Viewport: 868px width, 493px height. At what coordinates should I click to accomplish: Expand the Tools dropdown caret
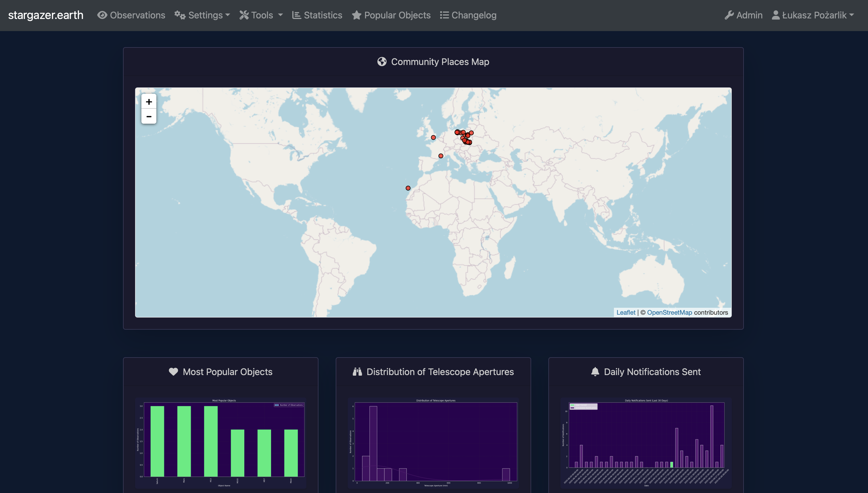tap(281, 15)
